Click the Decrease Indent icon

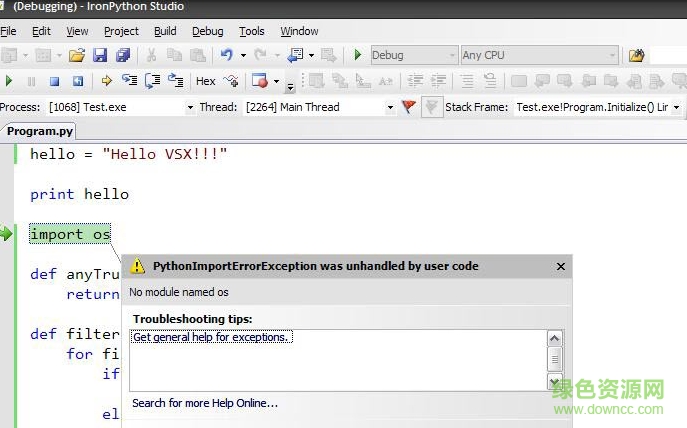click(414, 81)
